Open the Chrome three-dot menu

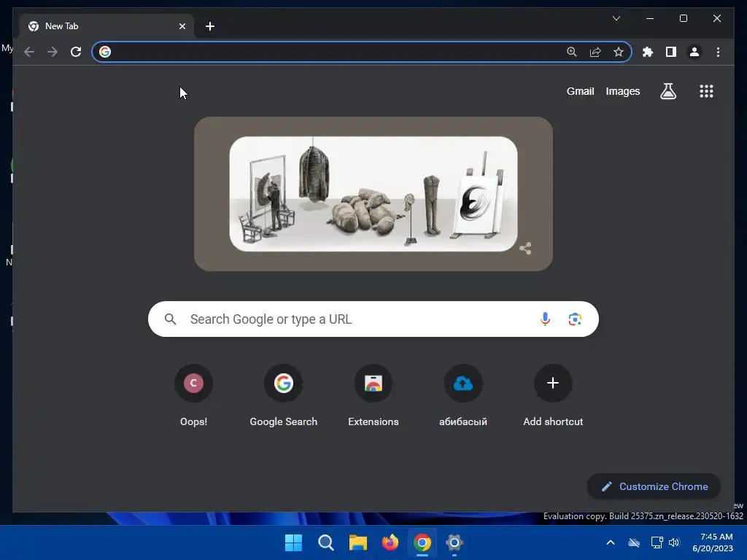(x=718, y=52)
